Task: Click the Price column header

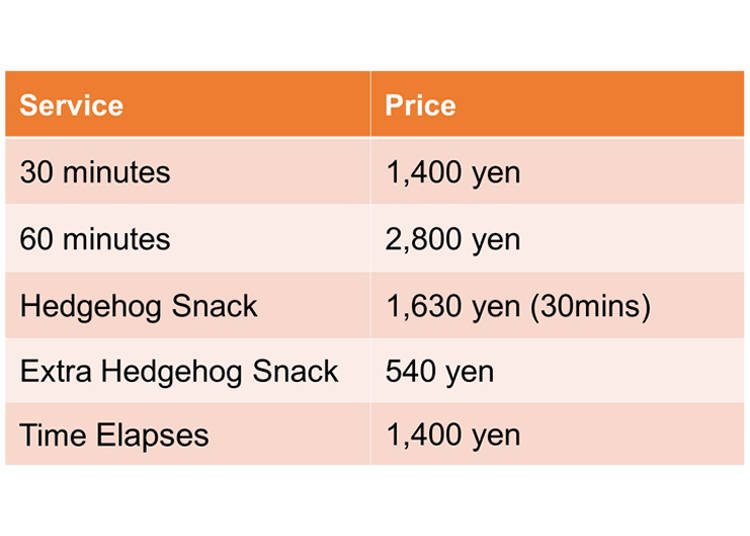Action: (x=557, y=104)
